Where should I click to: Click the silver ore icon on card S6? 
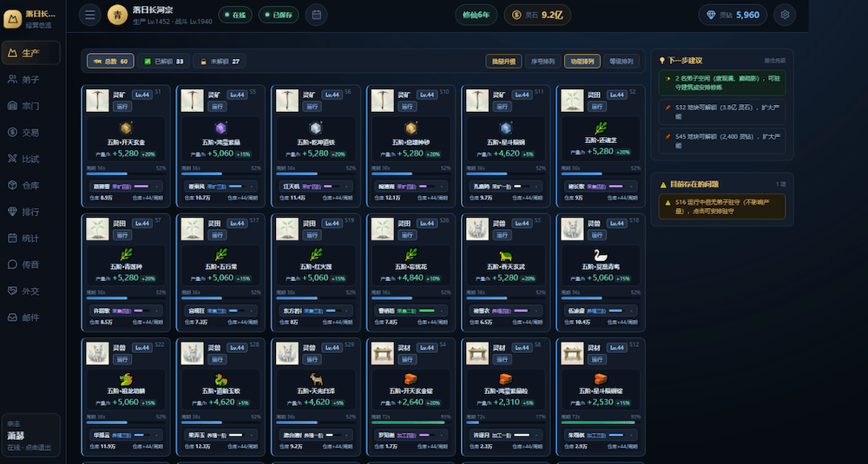pyautogui.click(x=316, y=128)
